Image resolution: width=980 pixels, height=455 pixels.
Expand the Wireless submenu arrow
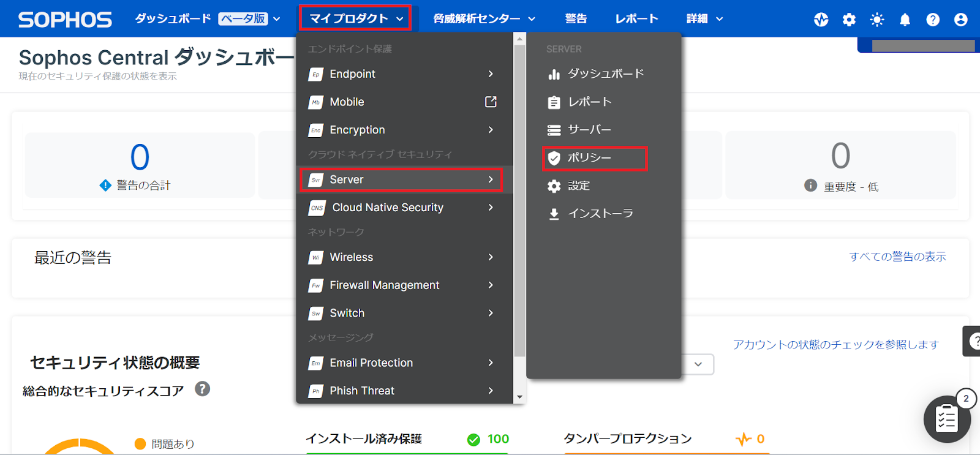point(491,257)
